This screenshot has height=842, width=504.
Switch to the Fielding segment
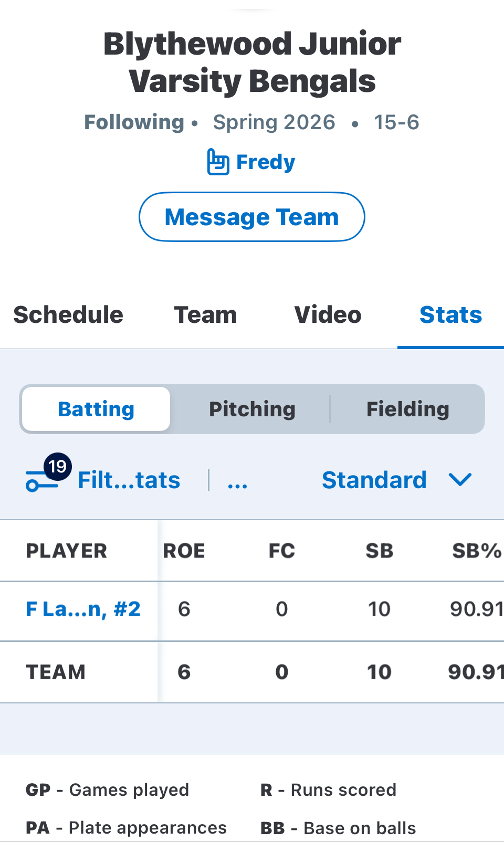407,409
